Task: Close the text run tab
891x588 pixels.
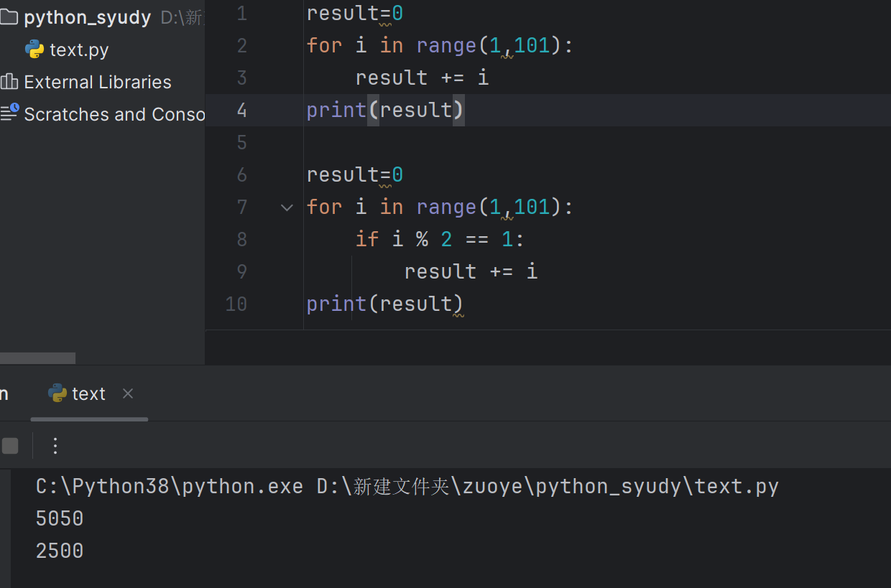Action: tap(127, 393)
